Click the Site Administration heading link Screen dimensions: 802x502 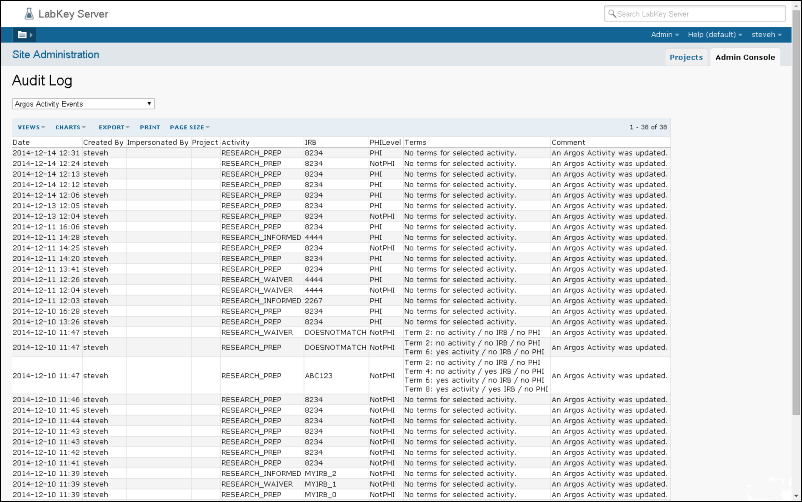[x=56, y=54]
